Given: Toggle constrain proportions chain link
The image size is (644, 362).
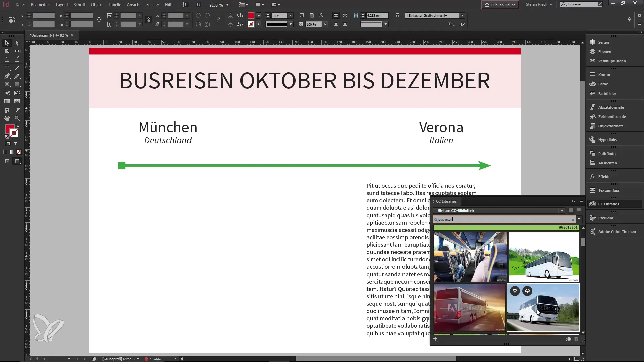Looking at the screenshot, I should pos(149,20).
